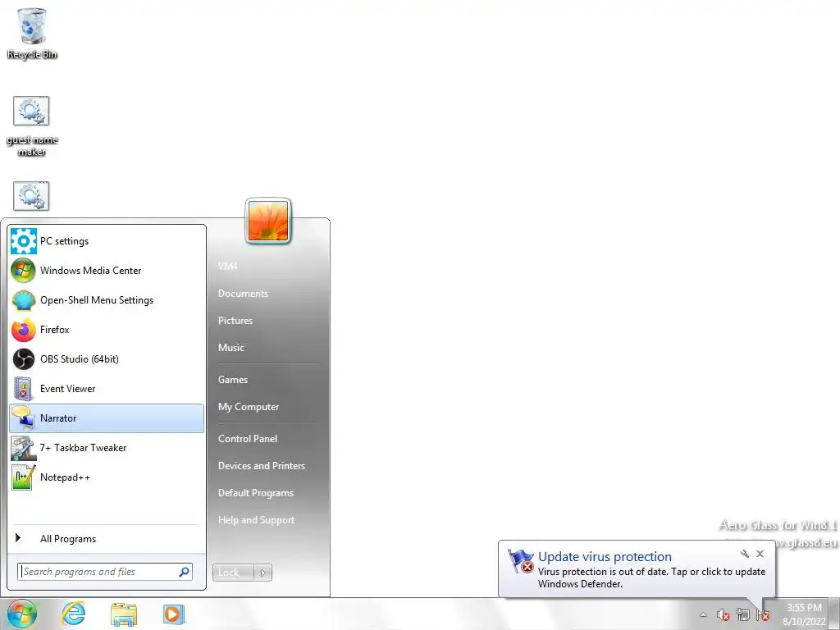Open the shutdown options arrow next to Lock
This screenshot has width=840, height=630.
(x=263, y=573)
